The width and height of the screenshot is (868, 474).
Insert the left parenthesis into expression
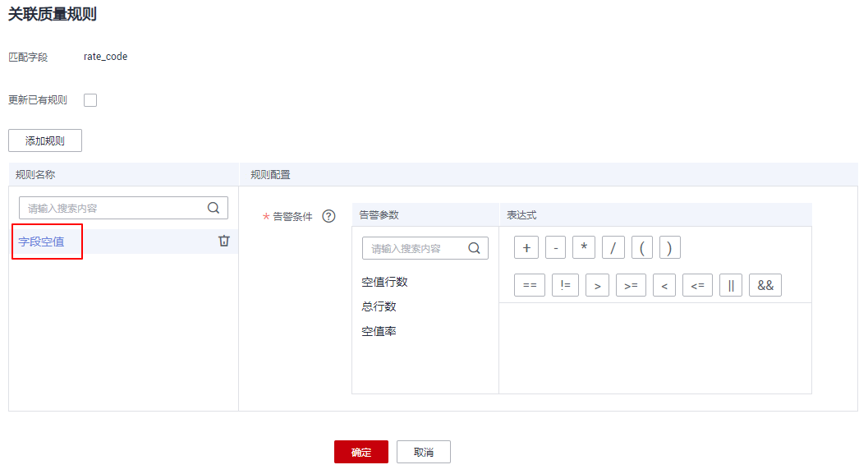[641, 247]
